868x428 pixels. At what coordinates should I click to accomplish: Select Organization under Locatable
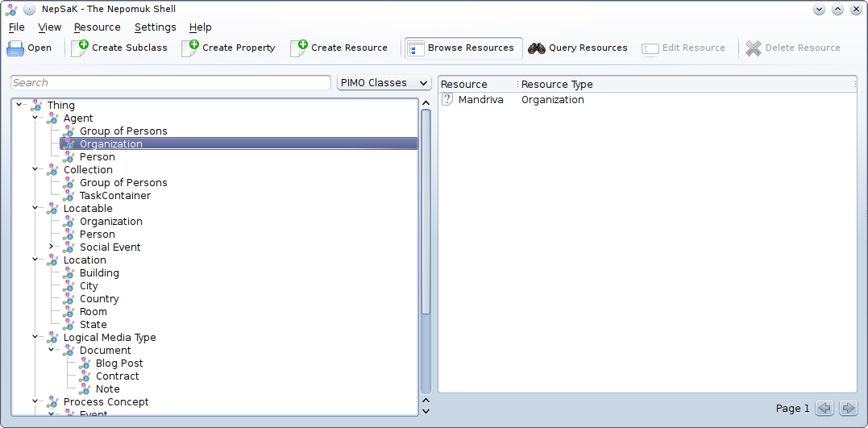(x=110, y=222)
